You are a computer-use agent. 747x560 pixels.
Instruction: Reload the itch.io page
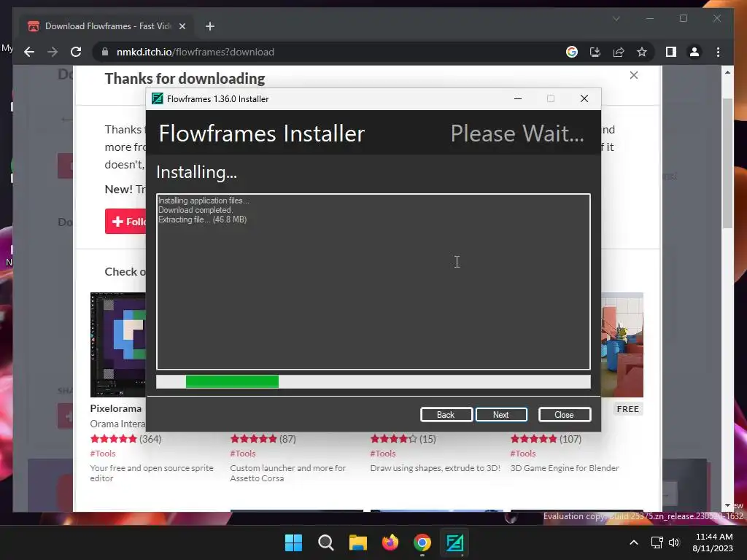pos(76,52)
